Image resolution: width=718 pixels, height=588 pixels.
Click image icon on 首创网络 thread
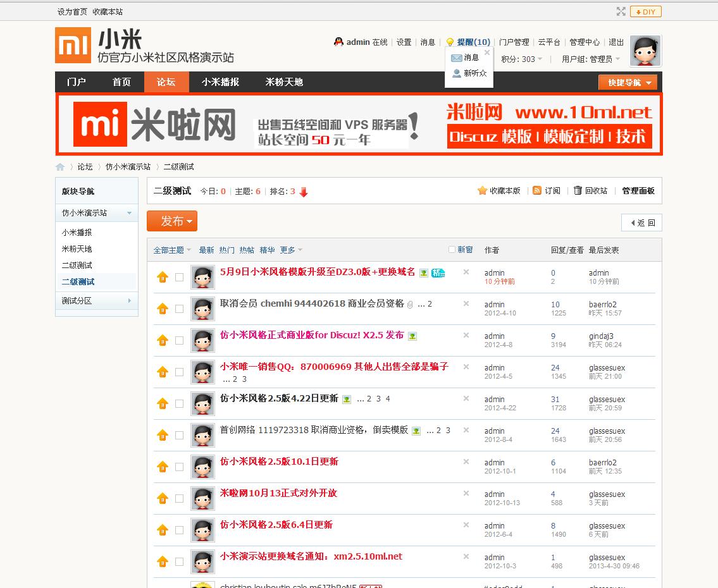point(416,431)
